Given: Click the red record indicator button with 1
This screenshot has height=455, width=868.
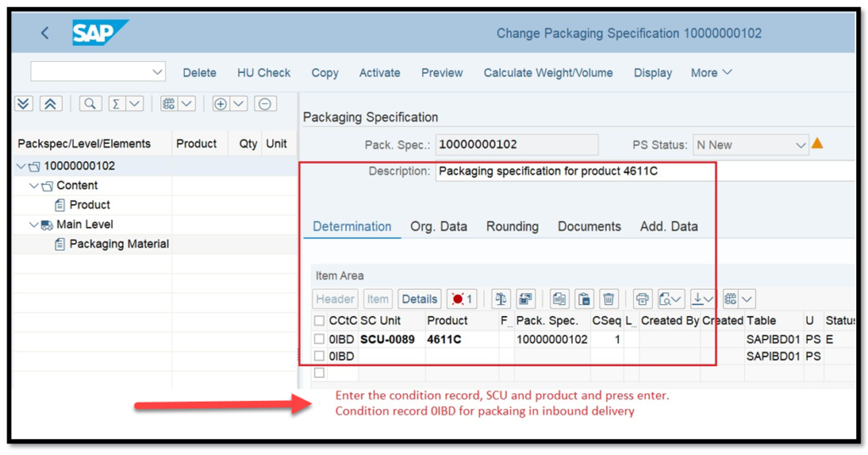Looking at the screenshot, I should tap(462, 299).
